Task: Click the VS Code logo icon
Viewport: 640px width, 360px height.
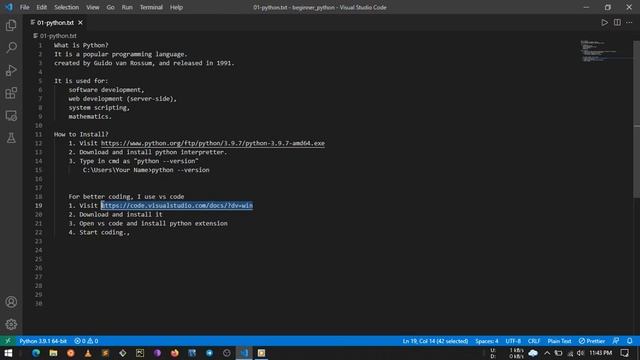Action: 9,7
